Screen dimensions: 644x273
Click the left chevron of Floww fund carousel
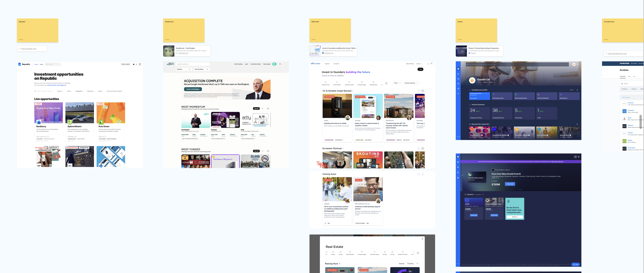click(462, 175)
